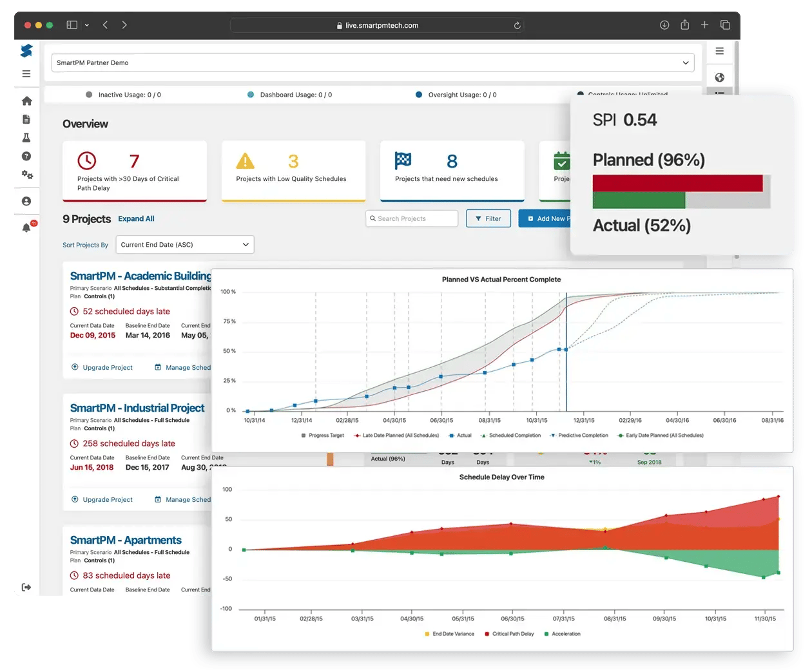Toggle the Actual series legend item
Viewport: 812px width, 670px height.
[460, 436]
